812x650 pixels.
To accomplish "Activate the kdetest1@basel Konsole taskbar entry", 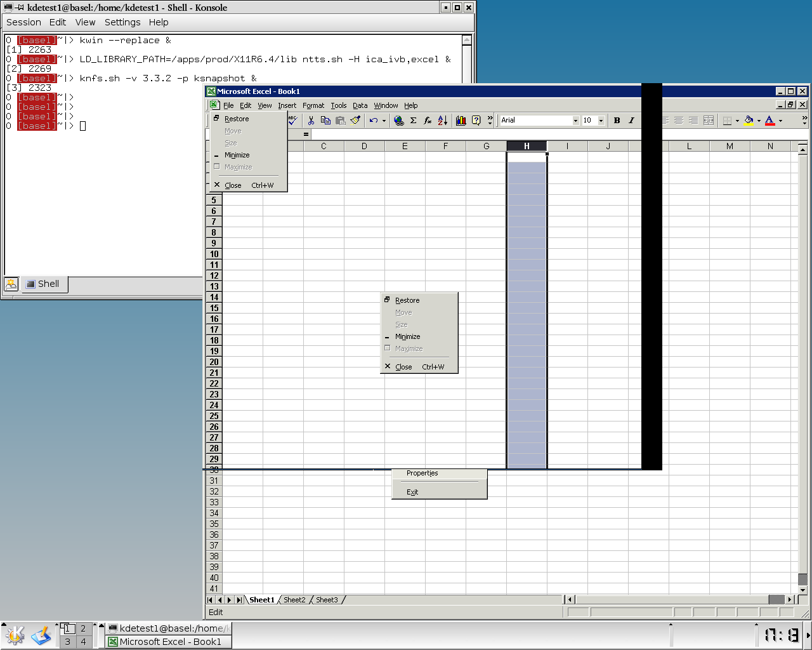I will pos(168,628).
